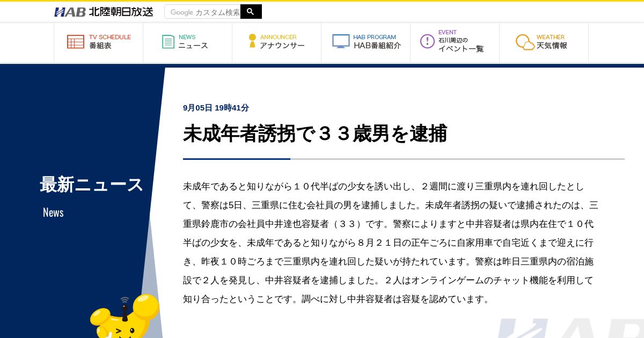Click the weather cloud icon

[525, 42]
